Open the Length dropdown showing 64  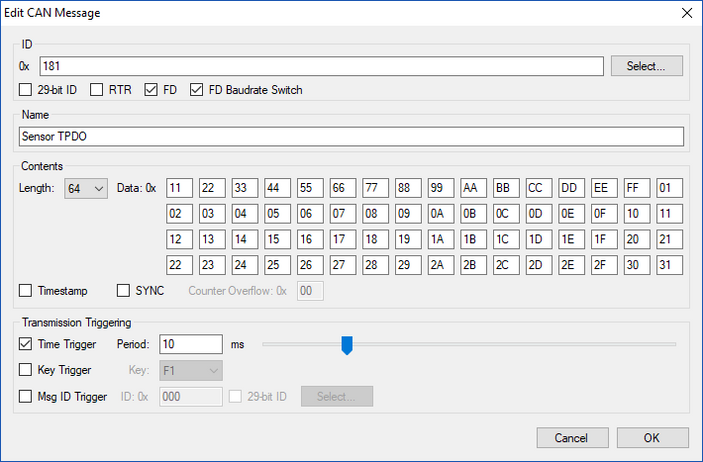pos(85,188)
